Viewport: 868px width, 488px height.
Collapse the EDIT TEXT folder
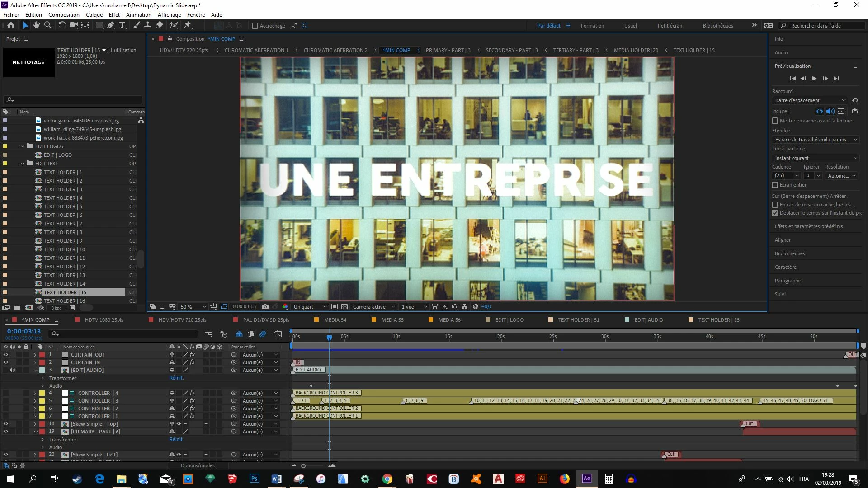pyautogui.click(x=22, y=164)
